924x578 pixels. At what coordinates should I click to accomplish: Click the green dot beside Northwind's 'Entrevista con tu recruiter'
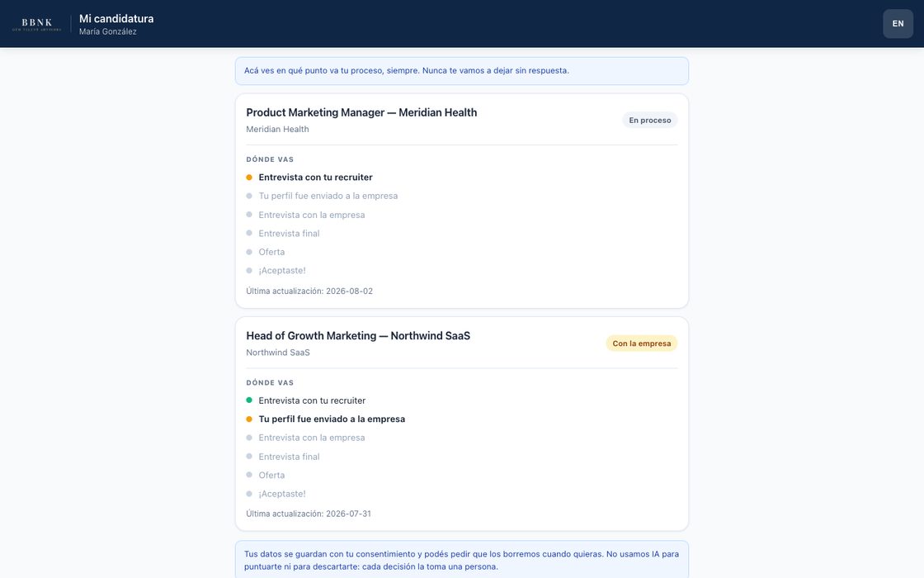tap(249, 400)
